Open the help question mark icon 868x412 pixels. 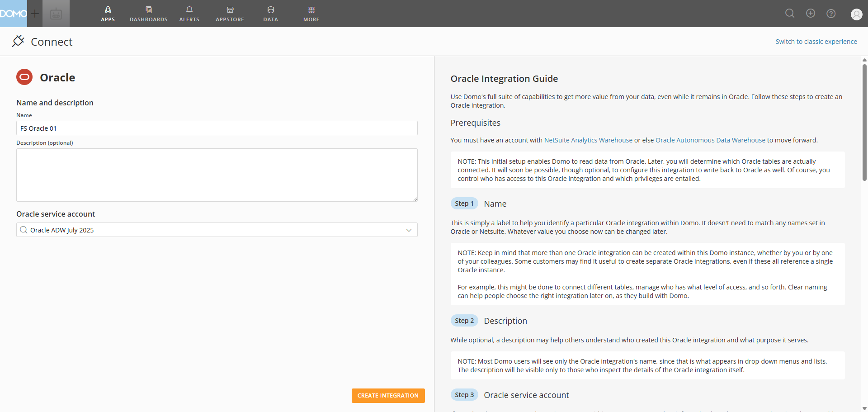831,14
